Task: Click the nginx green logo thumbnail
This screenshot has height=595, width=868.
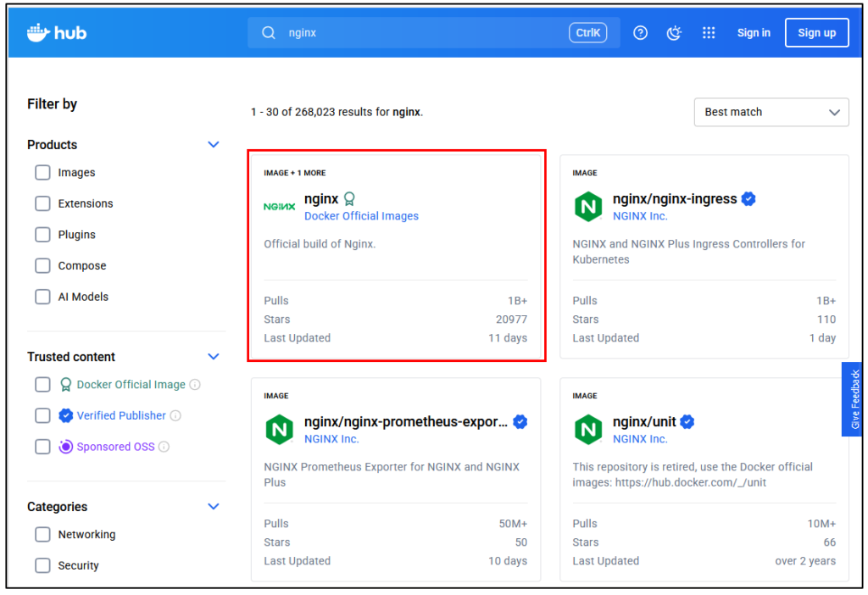Action: [279, 206]
